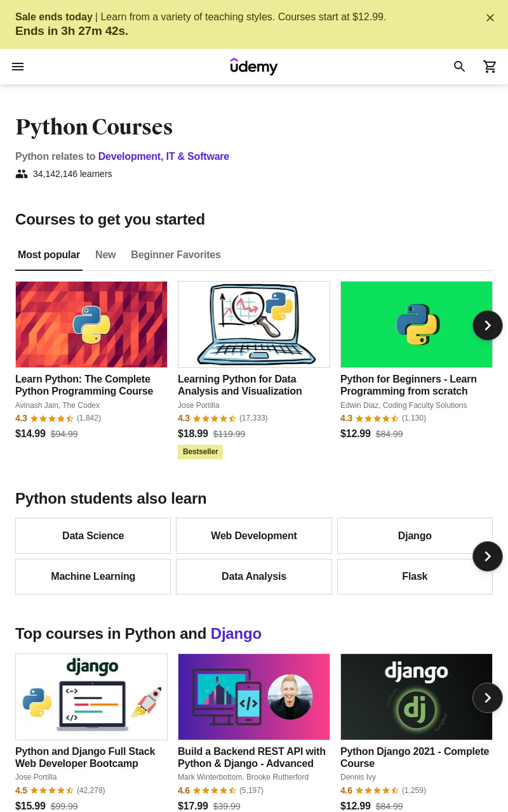Open the hamburger navigation menu

pos(18,67)
